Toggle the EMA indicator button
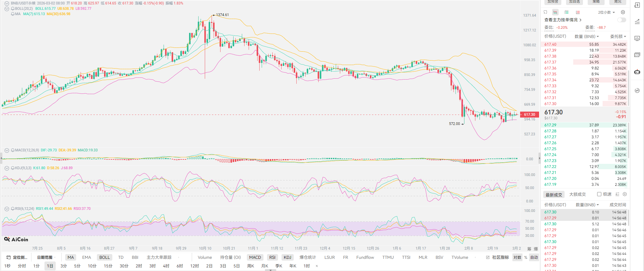 click(x=87, y=257)
